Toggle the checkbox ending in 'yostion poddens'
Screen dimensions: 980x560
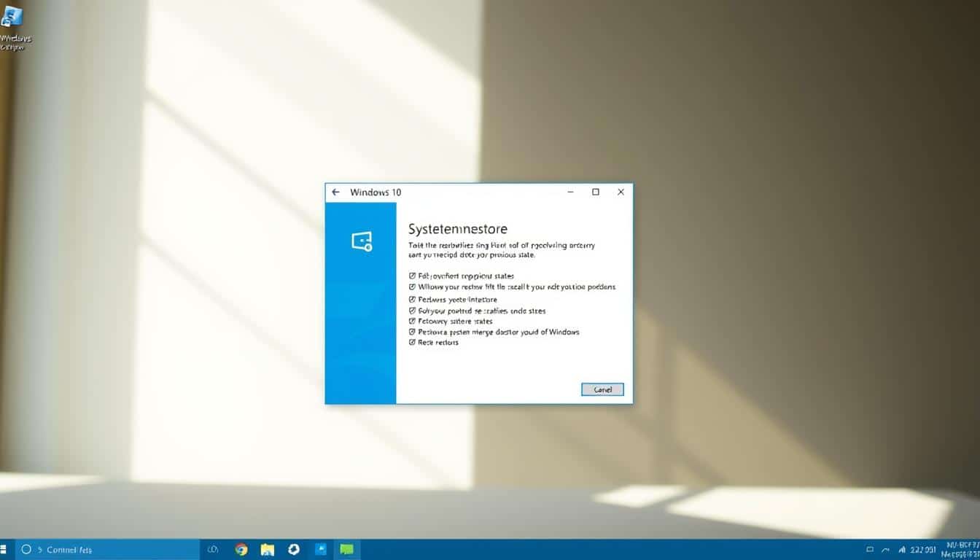tap(412, 287)
